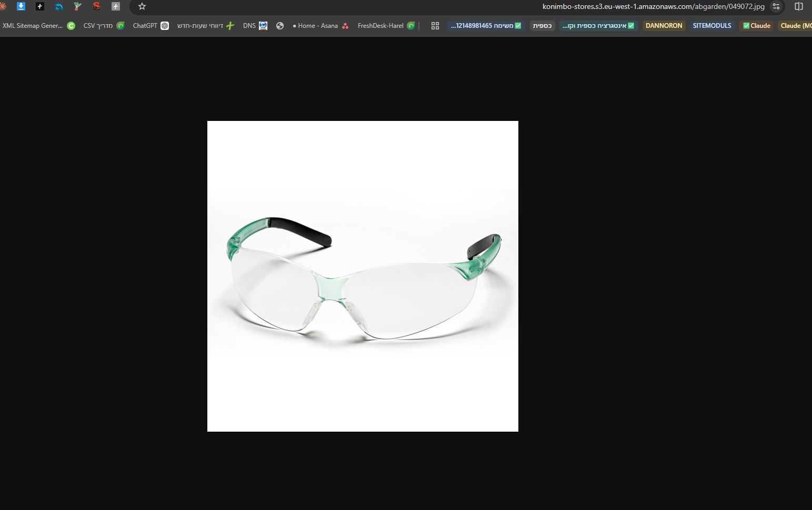Open the DANNORON bookmark folder
Screen dimensions: 812x510
tap(664, 26)
